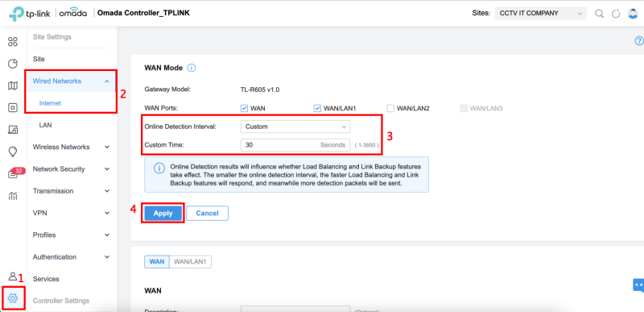The width and height of the screenshot is (644, 312).
Task: Click the TL-R605 v1.0 gateway model text
Action: 260,89
